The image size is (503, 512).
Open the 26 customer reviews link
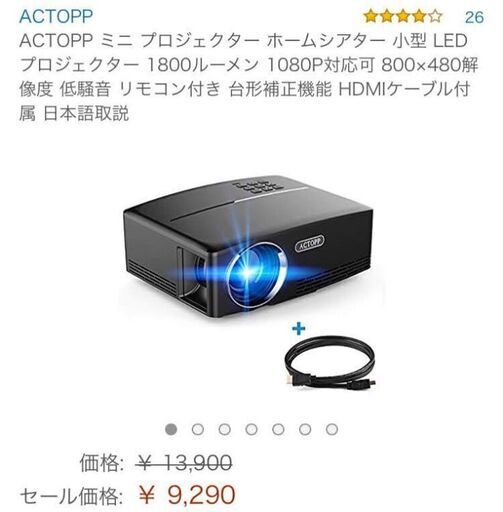click(x=474, y=17)
